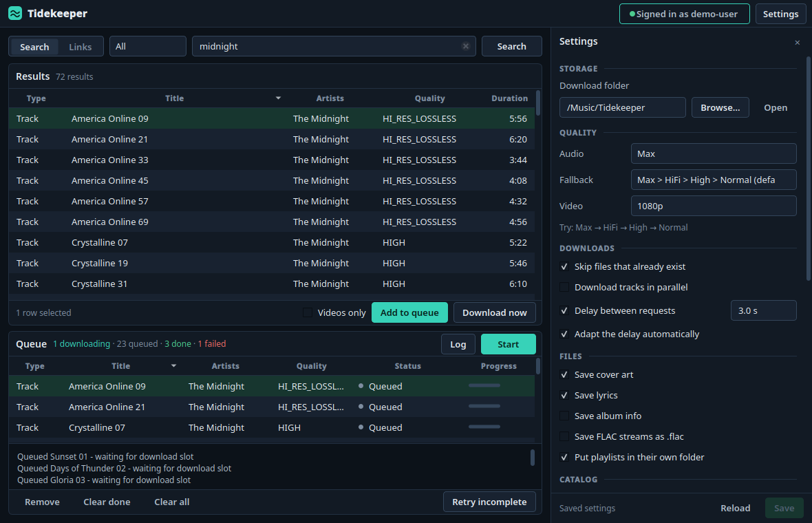Open the queue Log

pyautogui.click(x=458, y=344)
